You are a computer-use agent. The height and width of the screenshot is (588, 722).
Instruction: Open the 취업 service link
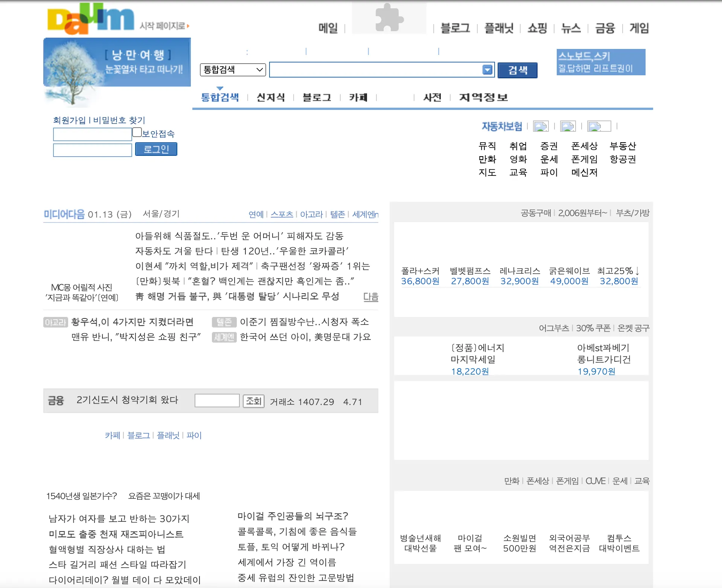518,146
